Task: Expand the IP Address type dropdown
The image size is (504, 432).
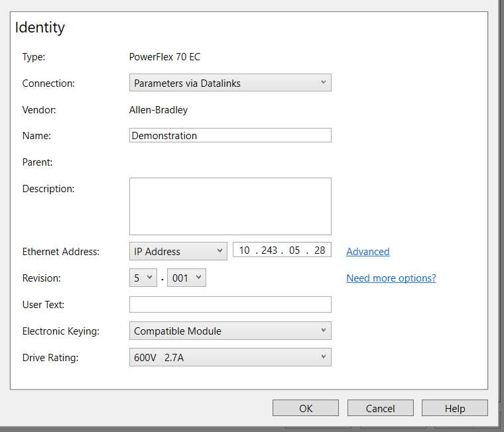Action: pyautogui.click(x=178, y=252)
